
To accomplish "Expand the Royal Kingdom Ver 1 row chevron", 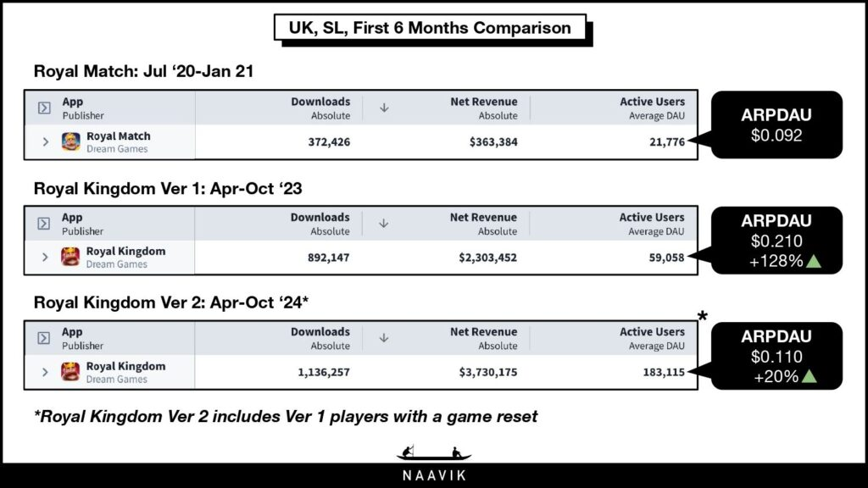I will click(45, 258).
